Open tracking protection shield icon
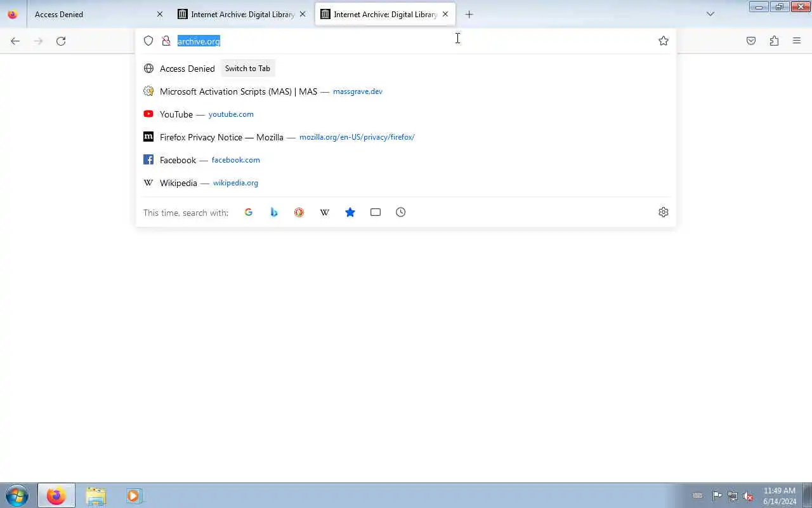 coord(148,41)
